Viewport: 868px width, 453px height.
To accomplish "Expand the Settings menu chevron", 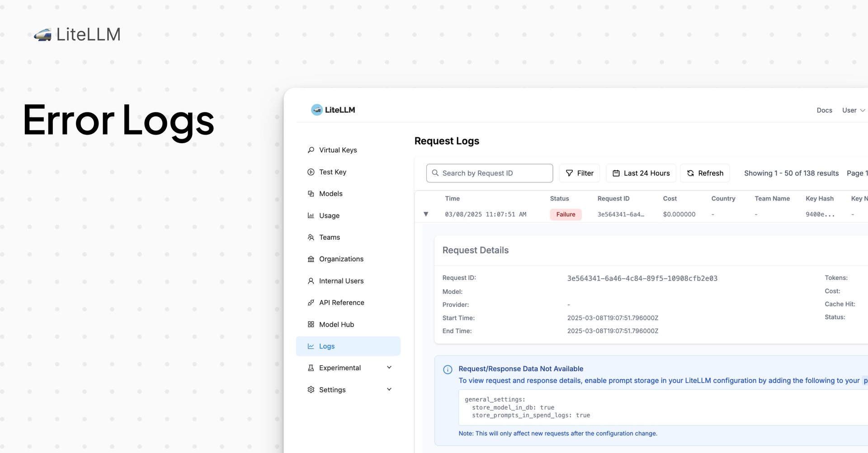I will [389, 389].
